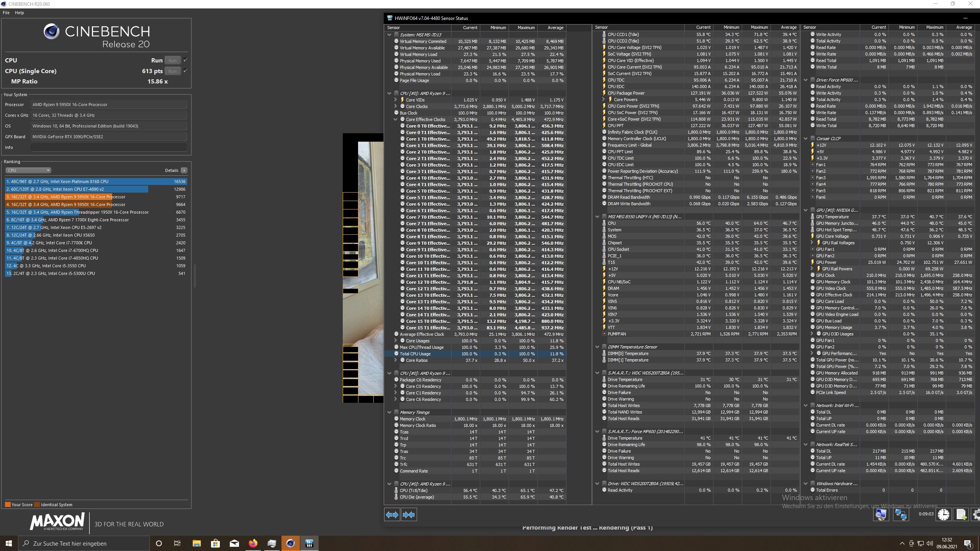Screen dimensions: 980x551
Task: Start logging with the HWiNFO log file icon
Action: [x=961, y=514]
